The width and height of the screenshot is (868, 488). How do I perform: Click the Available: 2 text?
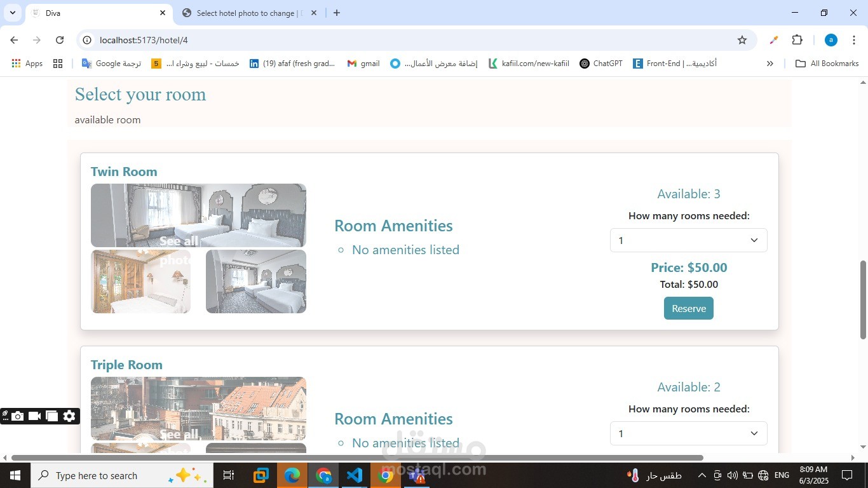click(x=689, y=387)
